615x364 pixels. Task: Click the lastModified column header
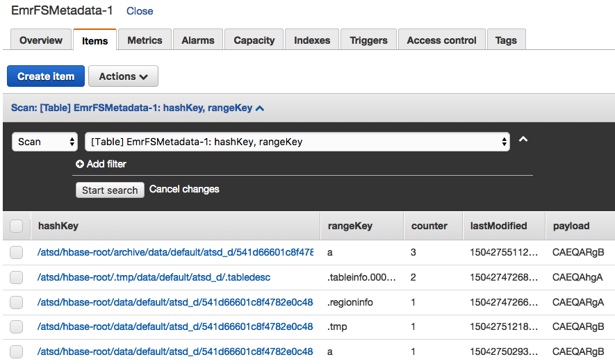pyautogui.click(x=498, y=226)
